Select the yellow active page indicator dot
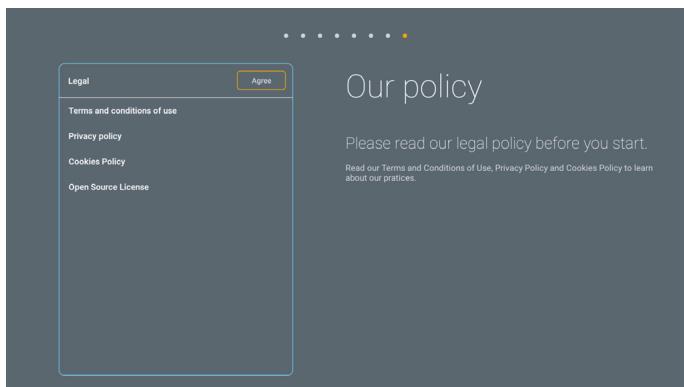Screen dimensions: 684x387 point(405,36)
